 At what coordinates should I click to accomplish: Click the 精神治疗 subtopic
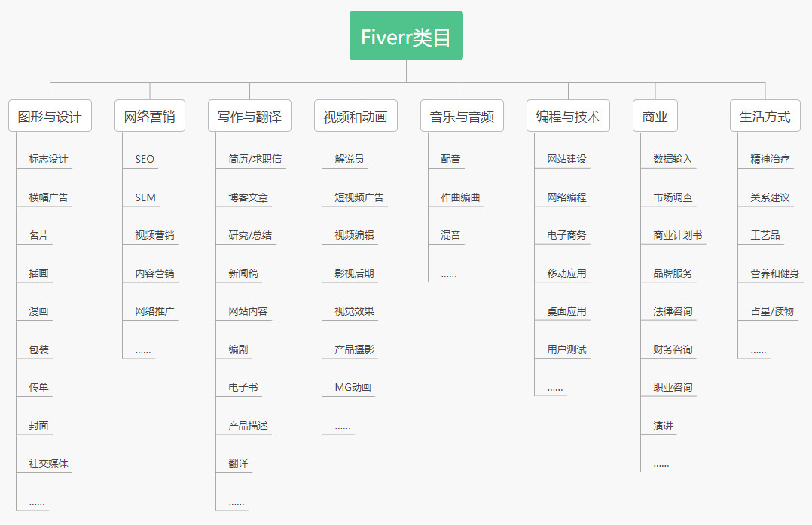pyautogui.click(x=770, y=159)
